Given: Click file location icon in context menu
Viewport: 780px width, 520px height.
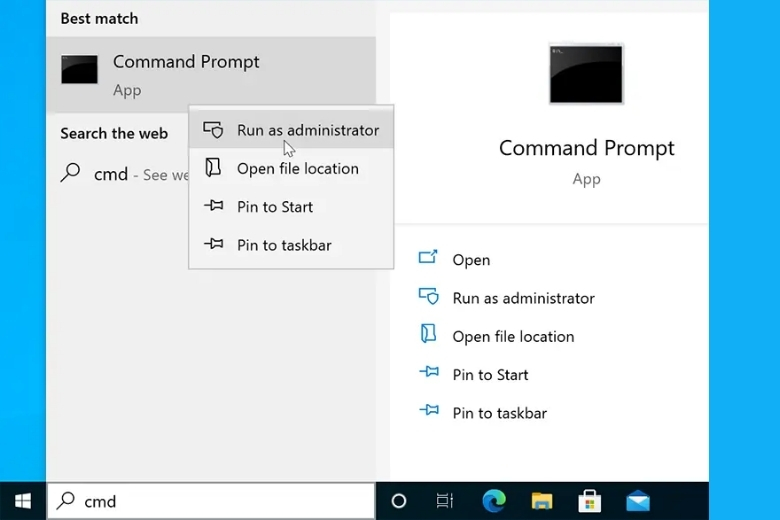Looking at the screenshot, I should tap(213, 168).
